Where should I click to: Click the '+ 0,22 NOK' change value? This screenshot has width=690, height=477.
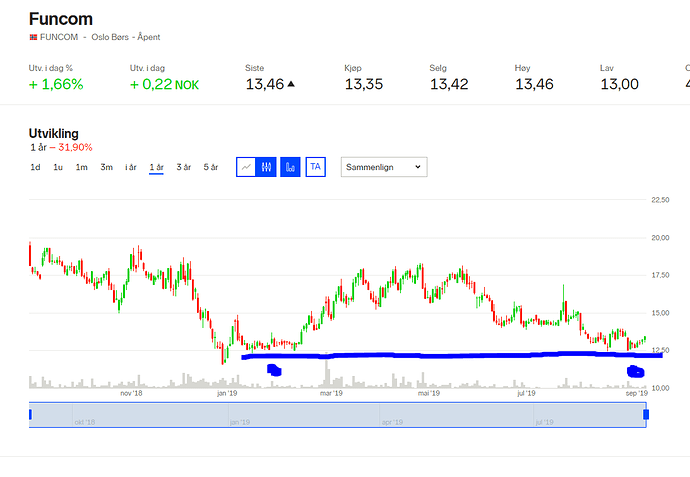165,84
